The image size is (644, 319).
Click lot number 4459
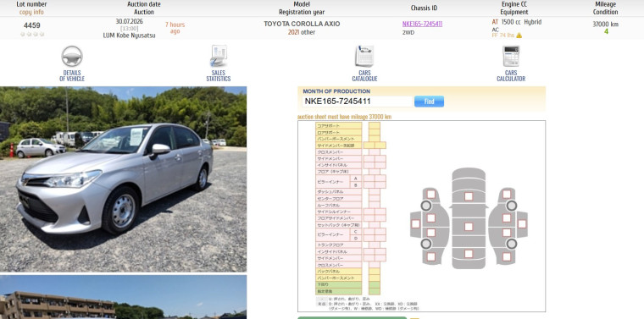point(31,25)
